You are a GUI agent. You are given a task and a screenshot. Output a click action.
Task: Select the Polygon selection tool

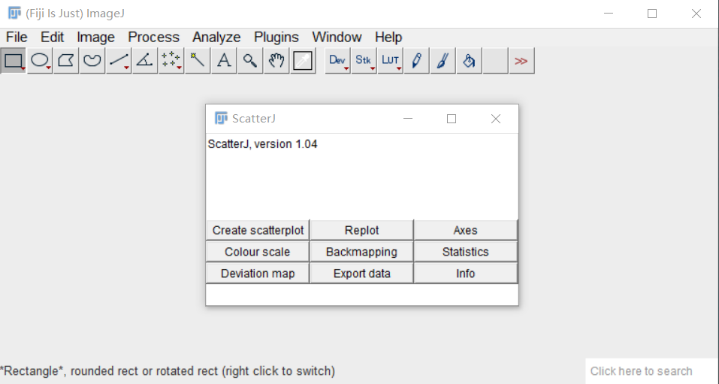66,61
